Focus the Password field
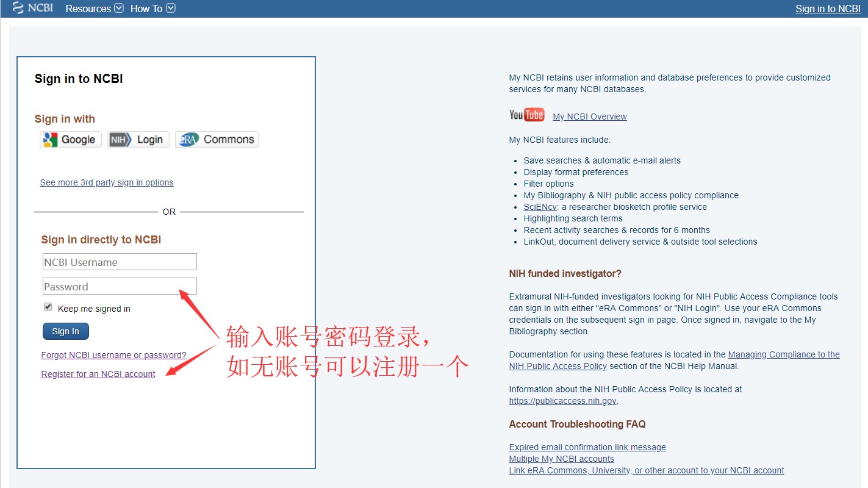 click(120, 286)
